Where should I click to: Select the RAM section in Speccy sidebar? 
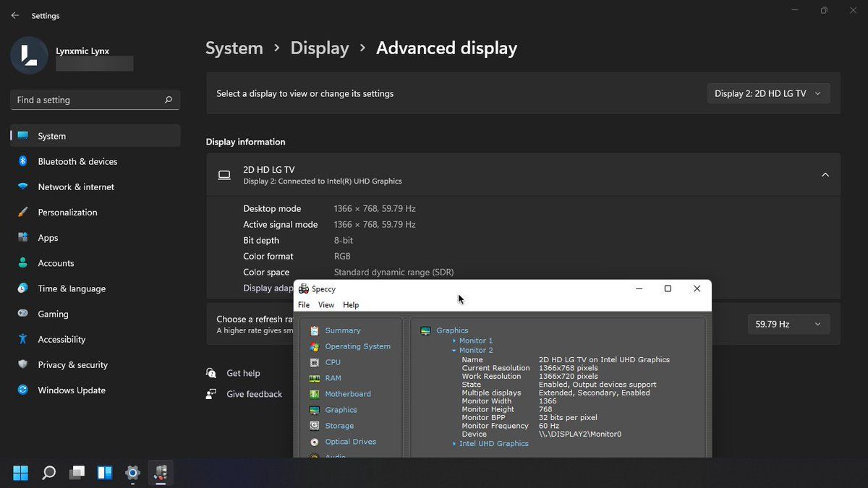click(333, 378)
